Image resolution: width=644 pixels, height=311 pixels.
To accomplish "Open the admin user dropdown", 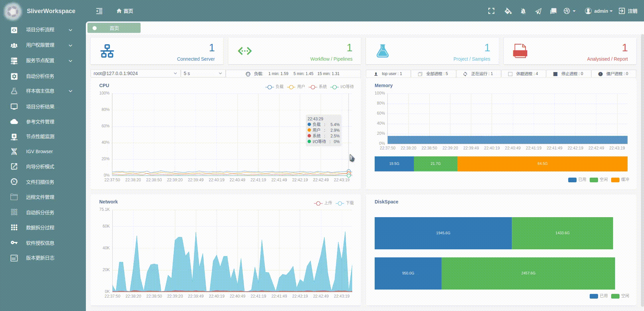I will coord(598,11).
